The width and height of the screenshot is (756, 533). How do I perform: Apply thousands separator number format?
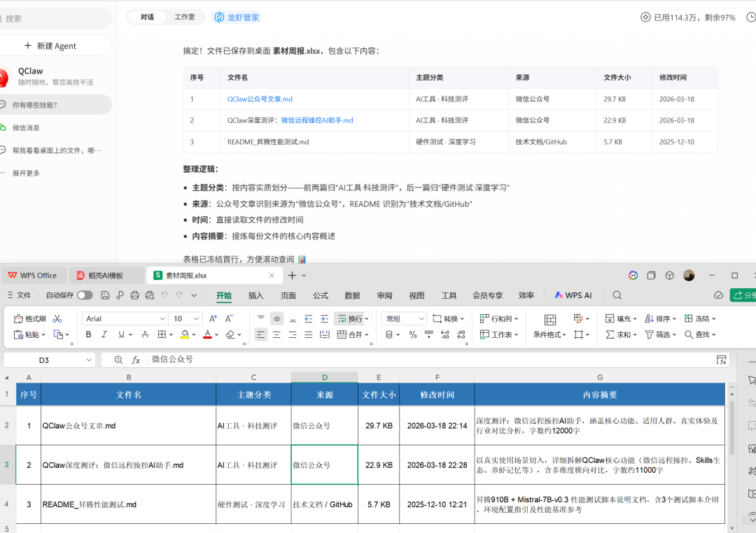pos(428,334)
